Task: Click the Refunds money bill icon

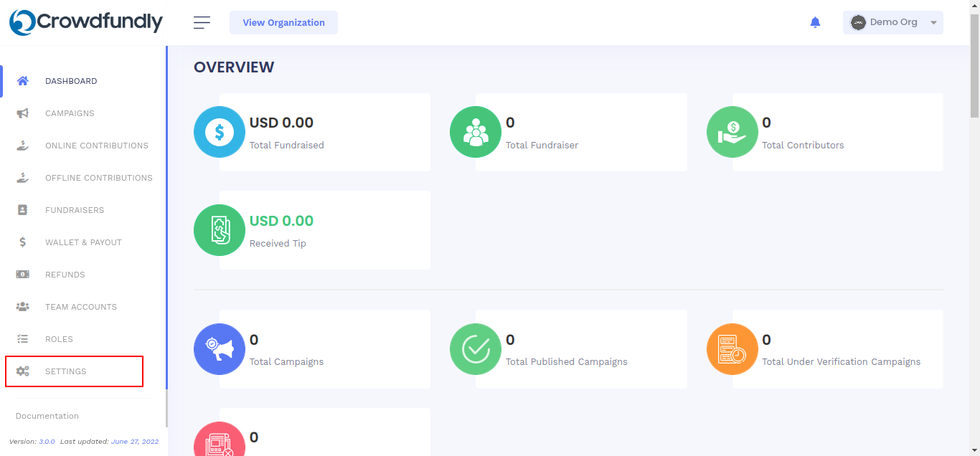Action: point(23,275)
